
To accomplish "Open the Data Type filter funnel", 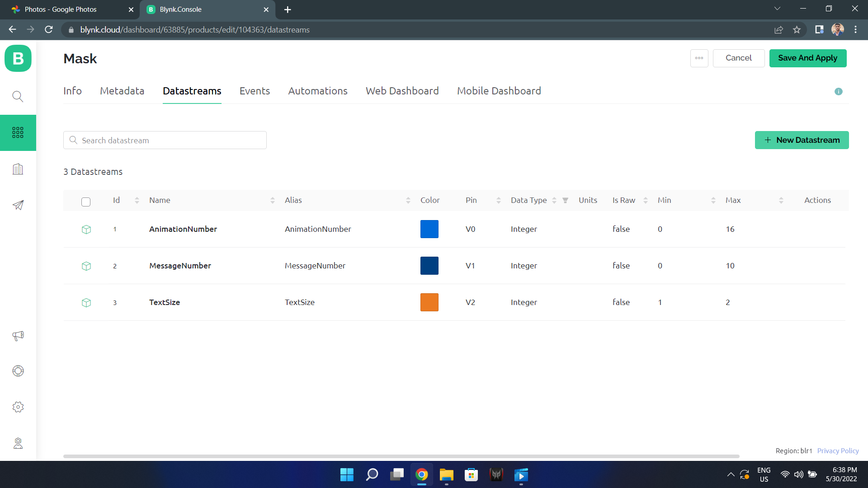I will click(565, 200).
